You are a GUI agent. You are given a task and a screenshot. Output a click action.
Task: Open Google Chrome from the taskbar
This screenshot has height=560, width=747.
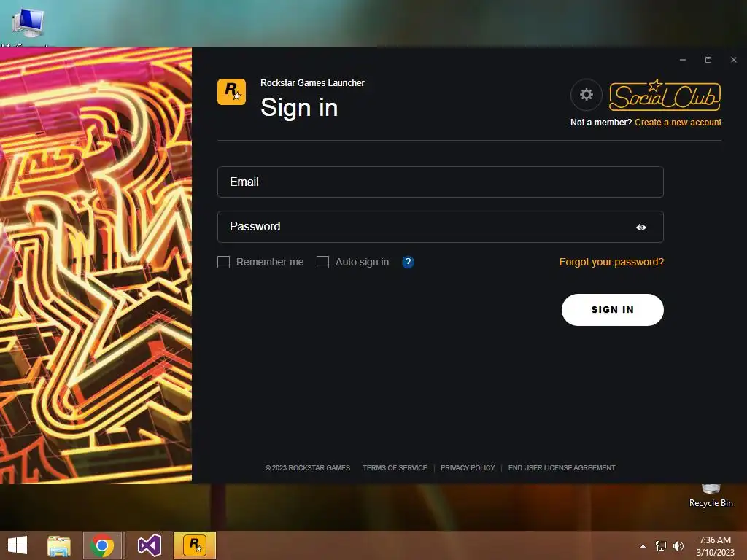point(102,545)
